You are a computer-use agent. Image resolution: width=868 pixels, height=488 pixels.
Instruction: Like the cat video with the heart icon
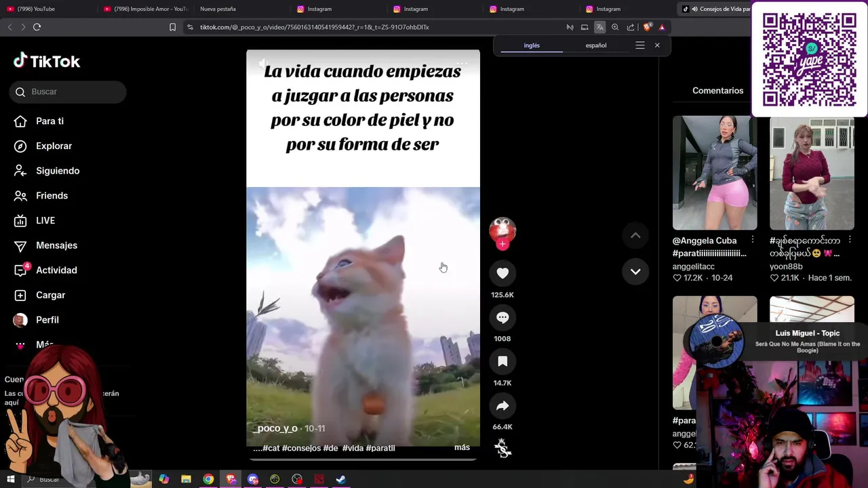tap(502, 272)
